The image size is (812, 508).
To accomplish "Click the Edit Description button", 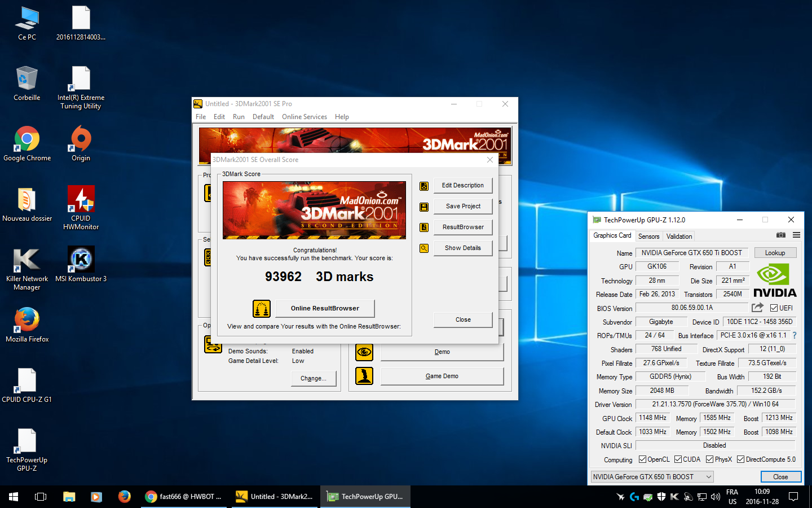I will click(463, 186).
